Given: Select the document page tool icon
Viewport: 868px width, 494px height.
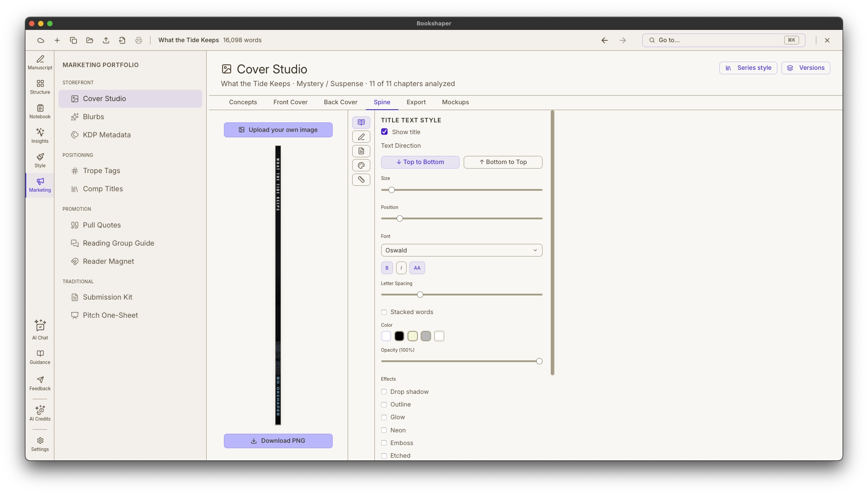Looking at the screenshot, I should [361, 151].
